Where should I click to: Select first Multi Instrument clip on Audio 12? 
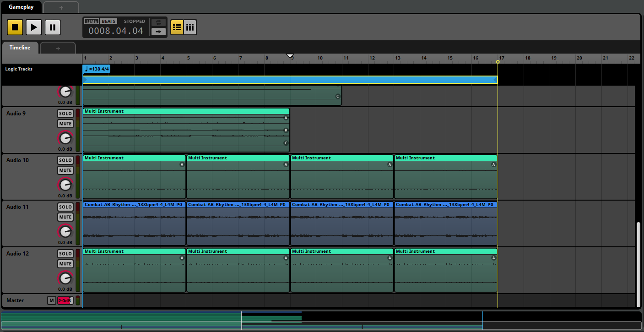point(134,270)
